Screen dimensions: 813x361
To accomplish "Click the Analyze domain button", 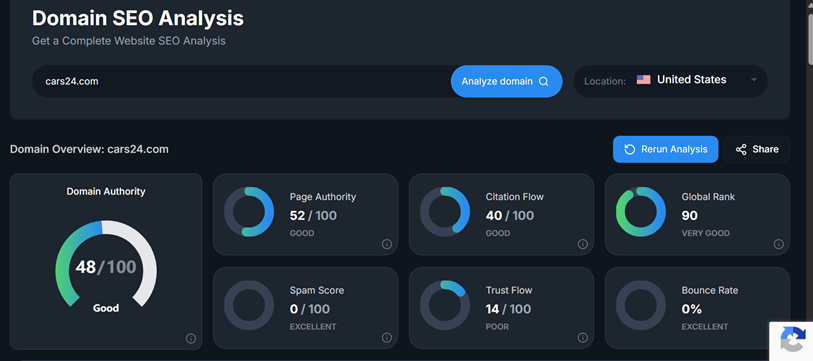I will (x=506, y=81).
